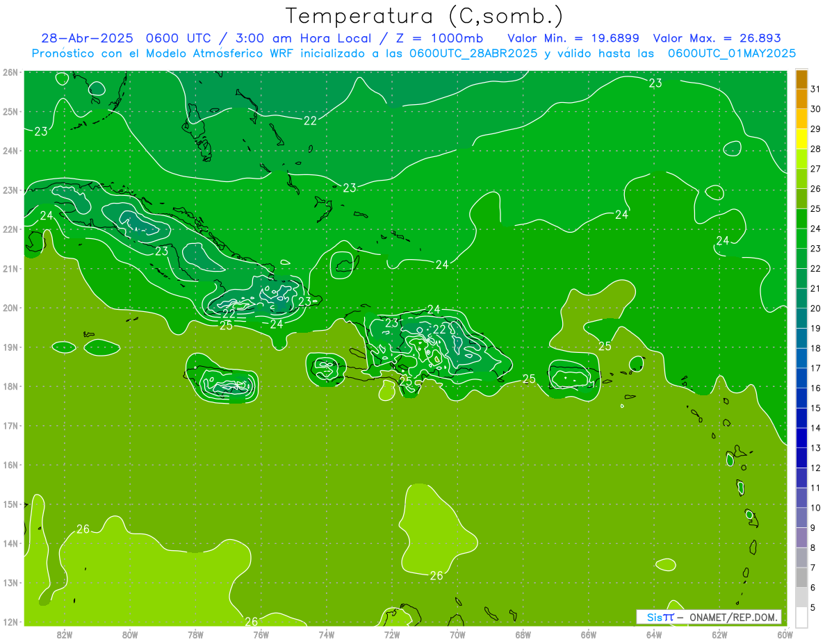Click the '66W' longitude axis label
The image size is (834, 644).
pyautogui.click(x=588, y=634)
